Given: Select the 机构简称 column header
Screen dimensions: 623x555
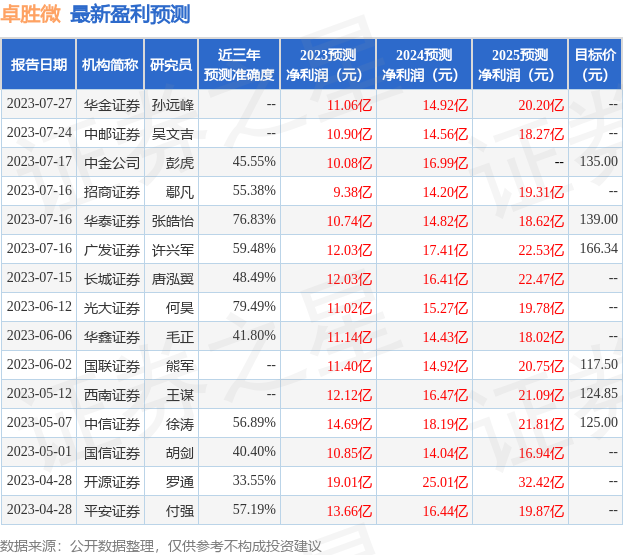Looking at the screenshot, I should (x=110, y=64).
